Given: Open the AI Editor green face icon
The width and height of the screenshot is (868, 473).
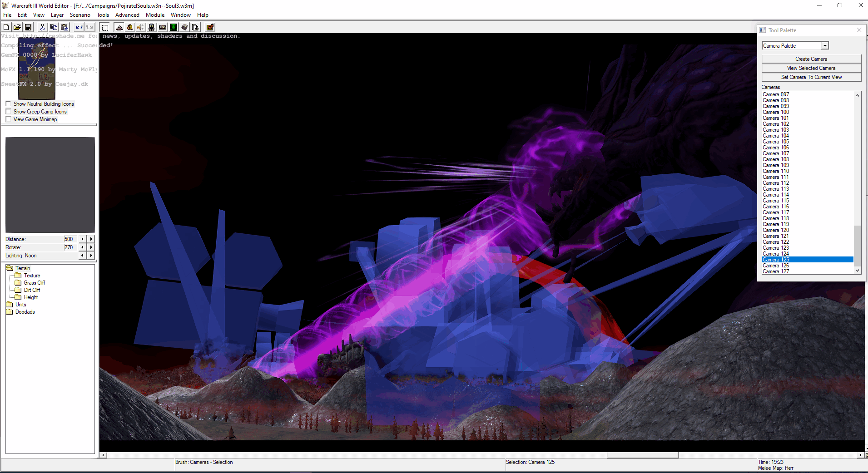Looking at the screenshot, I should coord(174,27).
